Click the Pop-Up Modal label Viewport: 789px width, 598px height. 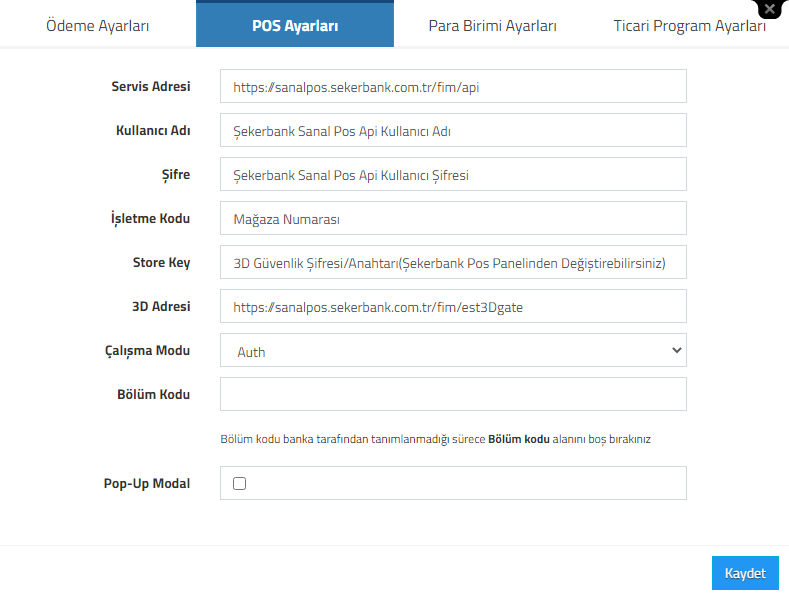click(147, 483)
